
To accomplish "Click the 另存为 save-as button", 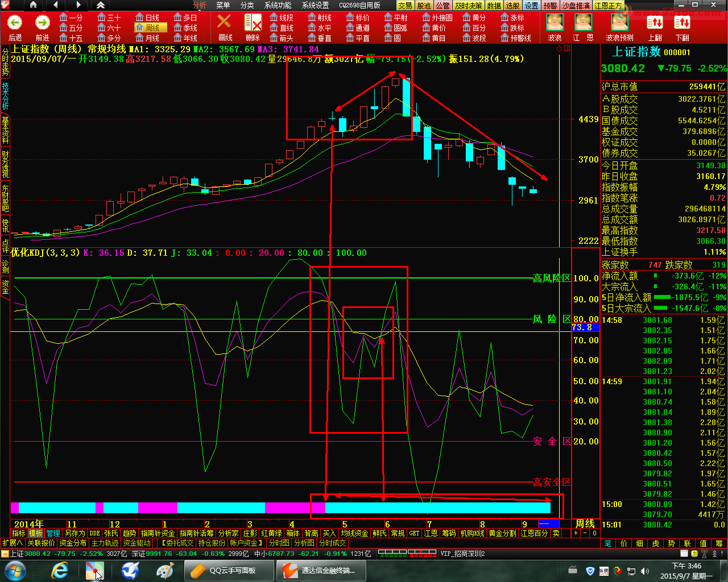I will tap(75, 533).
